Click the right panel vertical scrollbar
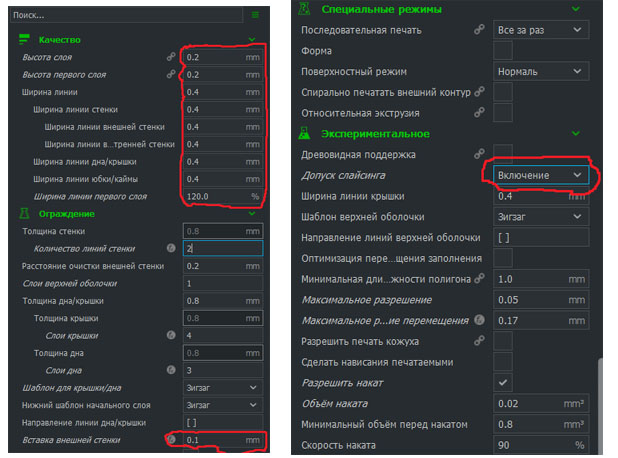Screen dimensions: 618x458 coord(600,406)
